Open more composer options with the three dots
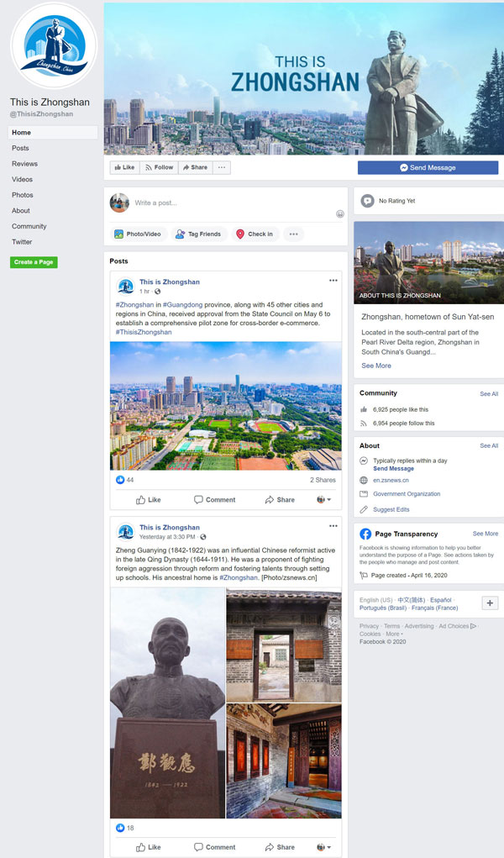The height and width of the screenshot is (858, 504). click(x=293, y=234)
